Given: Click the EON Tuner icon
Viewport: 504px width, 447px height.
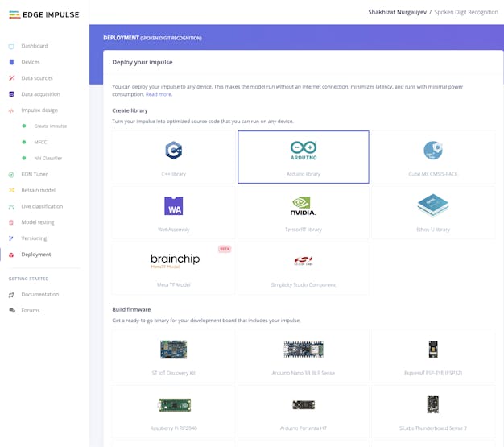Looking at the screenshot, I should [x=11, y=175].
